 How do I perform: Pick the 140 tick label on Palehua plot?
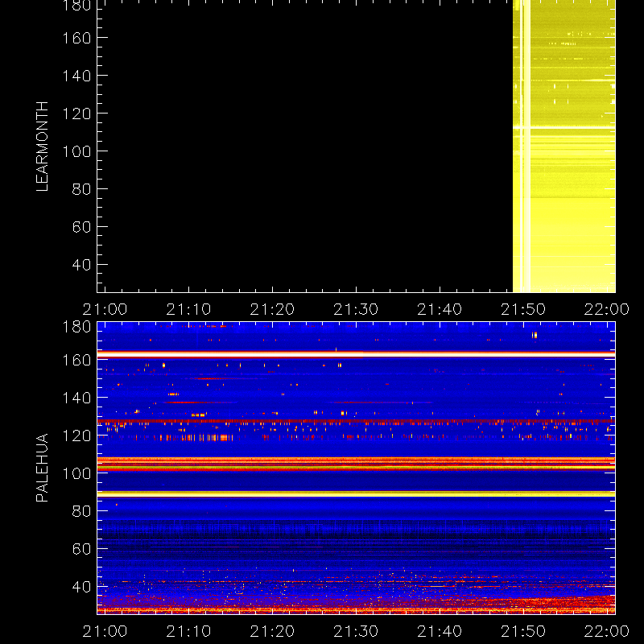[76, 398]
